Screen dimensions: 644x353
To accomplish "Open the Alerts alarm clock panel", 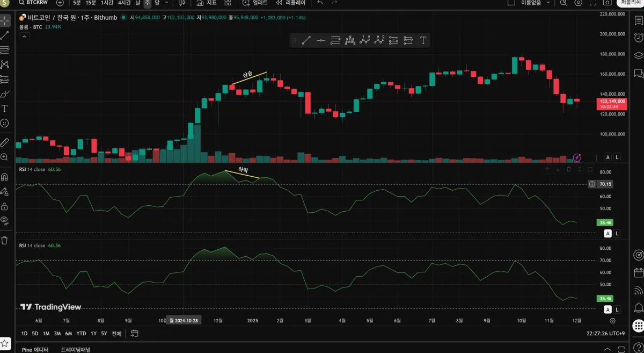I will coord(638,38).
